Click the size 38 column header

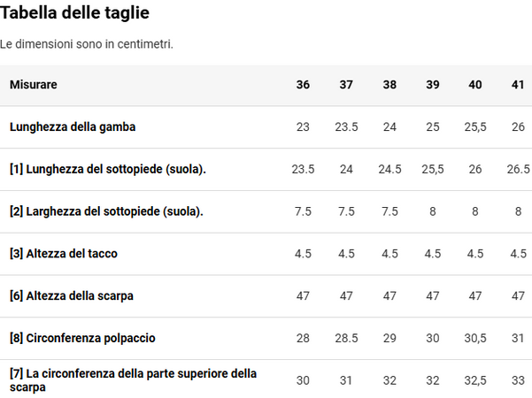[389, 85]
